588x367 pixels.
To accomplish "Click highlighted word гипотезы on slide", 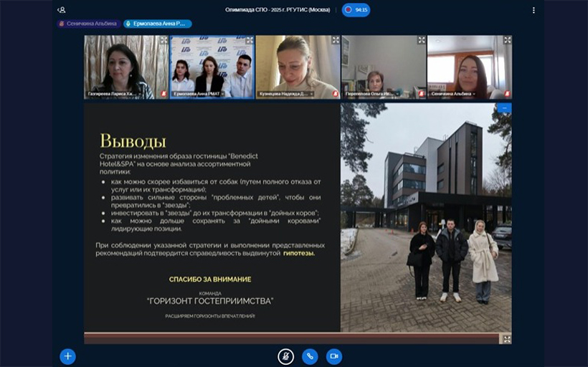I will coord(299,254).
